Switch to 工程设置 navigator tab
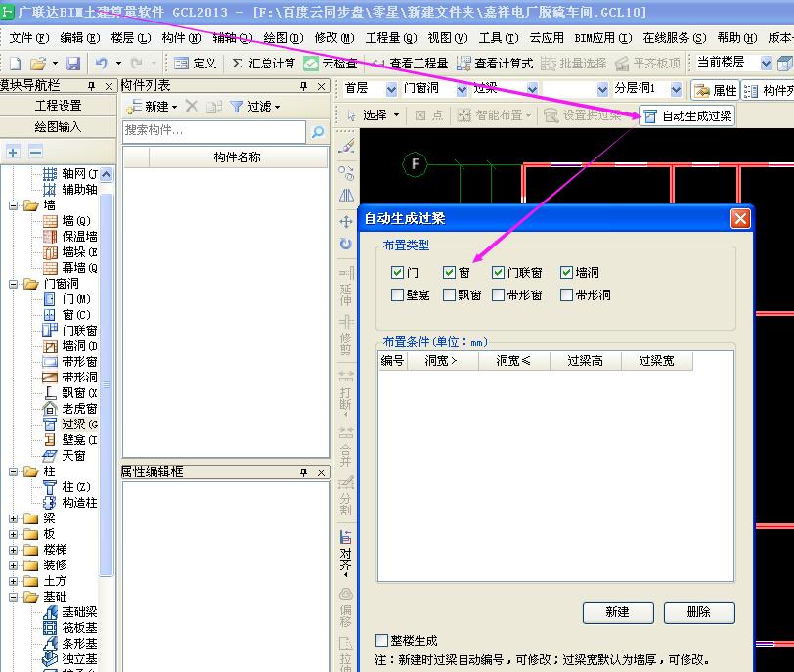 (x=58, y=106)
